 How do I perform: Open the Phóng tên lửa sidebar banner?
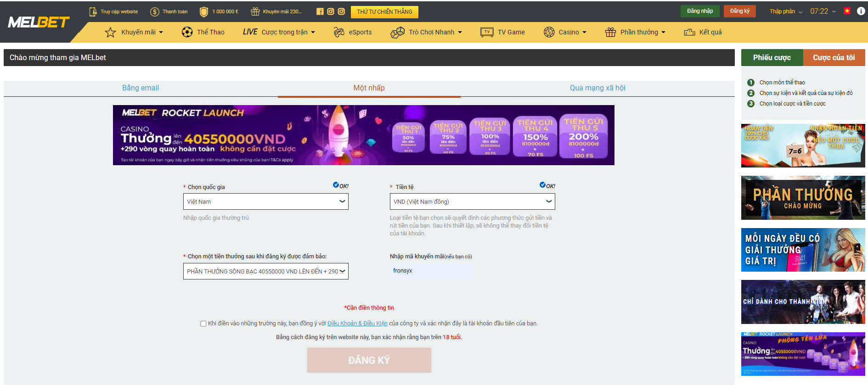[x=803, y=354]
